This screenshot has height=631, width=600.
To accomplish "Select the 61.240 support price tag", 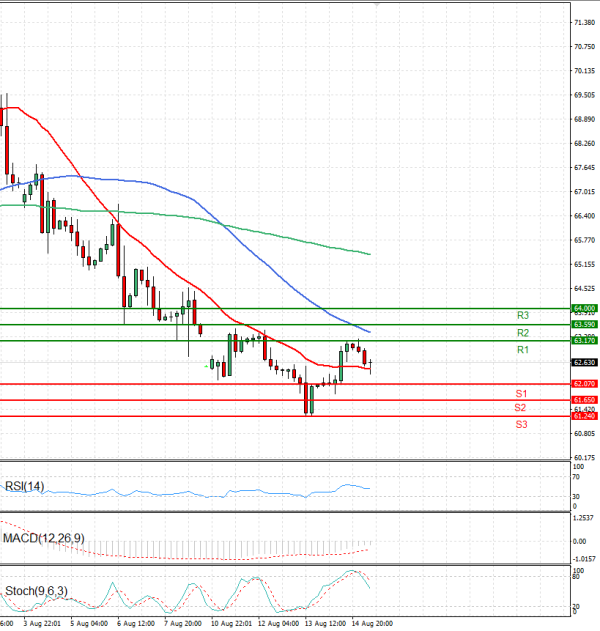I will point(585,416).
